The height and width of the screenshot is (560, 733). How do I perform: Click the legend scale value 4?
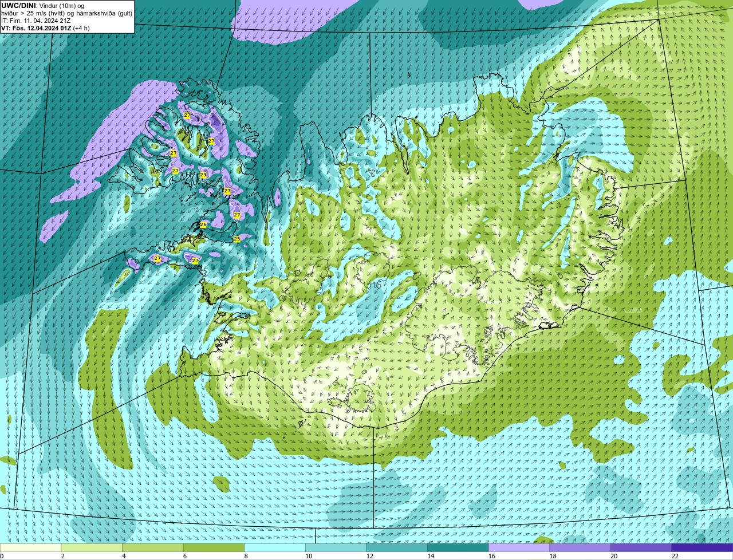click(x=124, y=556)
